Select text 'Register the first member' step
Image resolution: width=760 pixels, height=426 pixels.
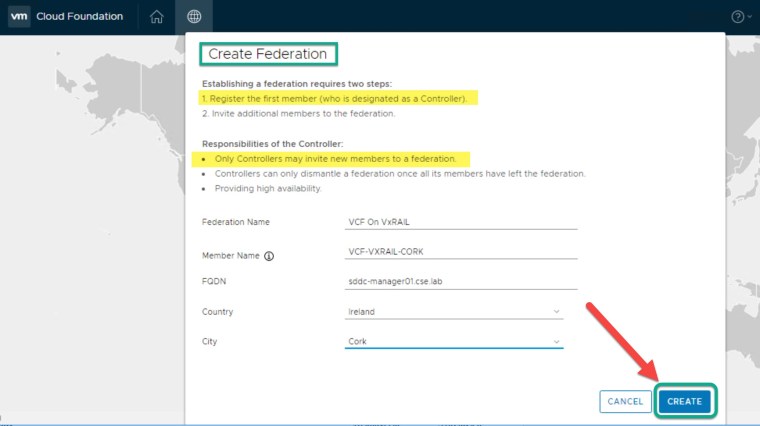(334, 98)
